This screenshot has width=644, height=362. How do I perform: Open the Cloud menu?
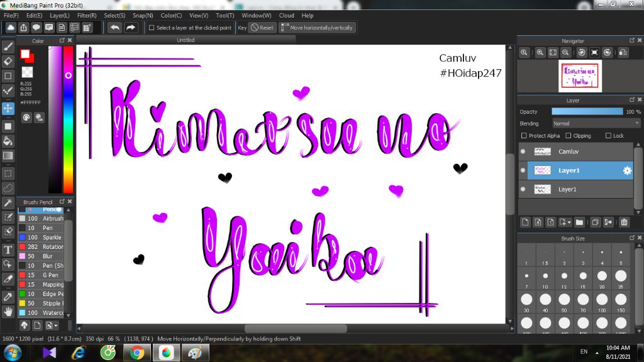pyautogui.click(x=286, y=15)
